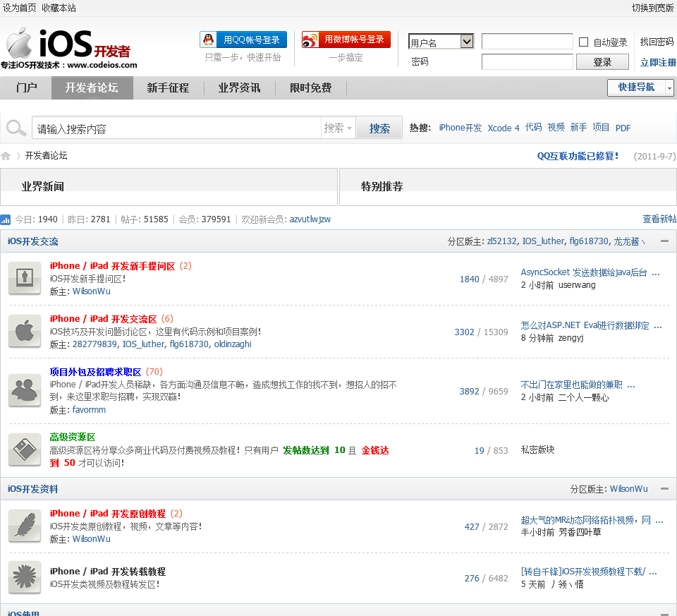Open the 项目外包及招聘求职区 people icon
Screen dimensions: 677x616
(x=25, y=390)
